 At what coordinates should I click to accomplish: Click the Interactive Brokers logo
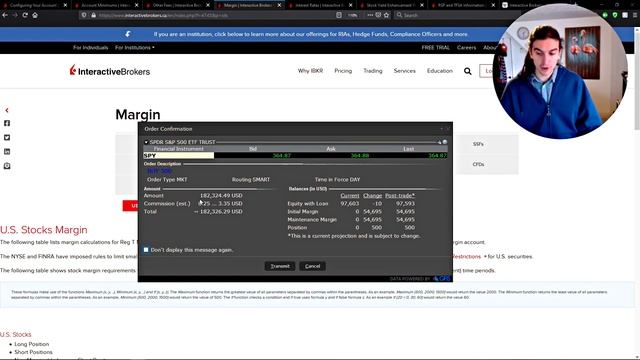(x=110, y=71)
